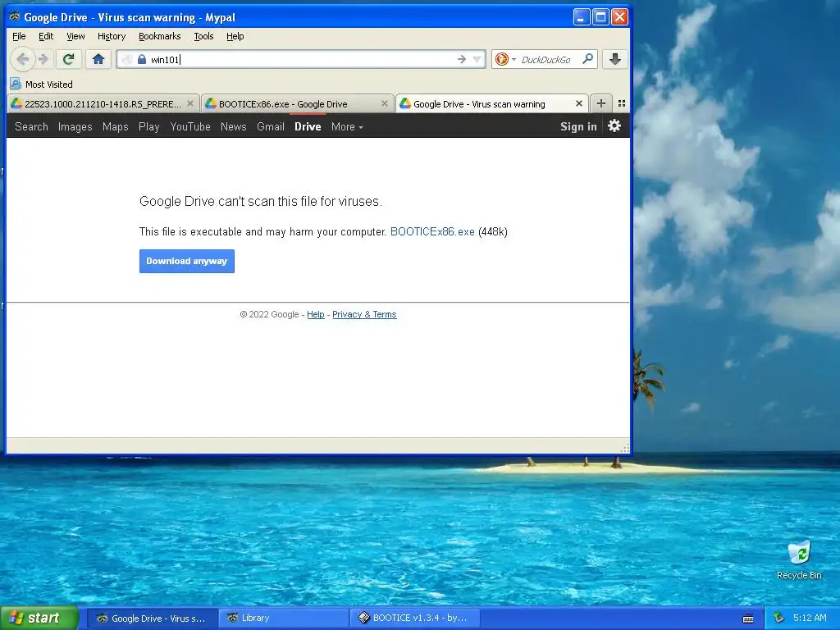Maximize the Mypal browser window

pos(600,17)
